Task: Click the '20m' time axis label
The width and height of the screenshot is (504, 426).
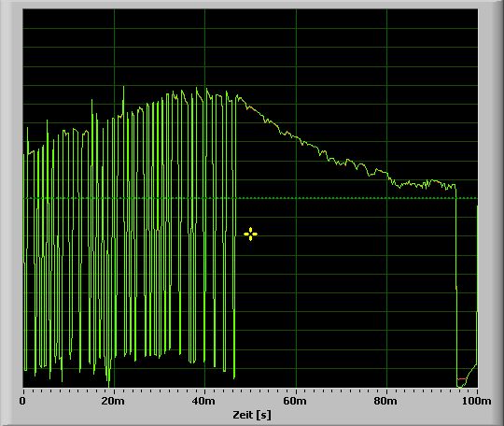Action: coord(113,401)
